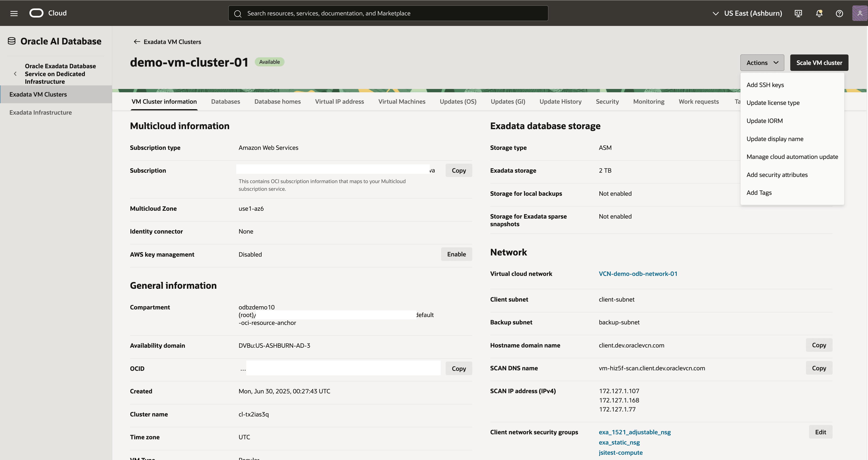Click the Oracle Cloud logo

click(36, 13)
